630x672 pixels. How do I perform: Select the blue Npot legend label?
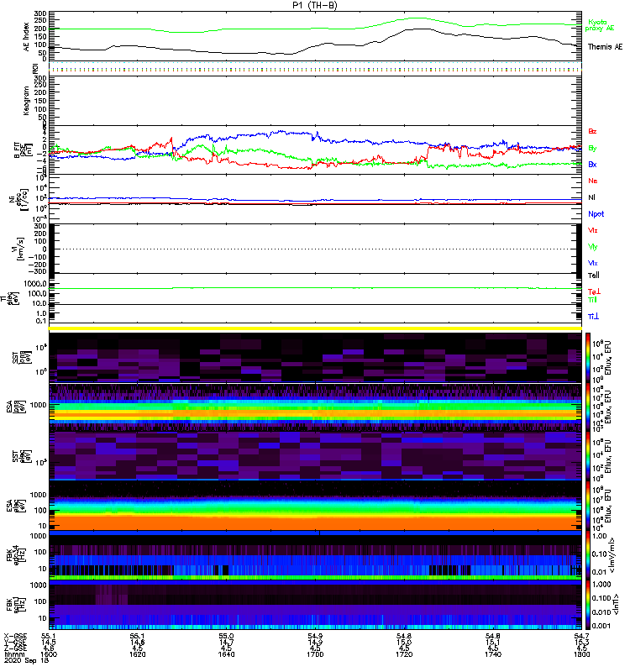coord(596,214)
